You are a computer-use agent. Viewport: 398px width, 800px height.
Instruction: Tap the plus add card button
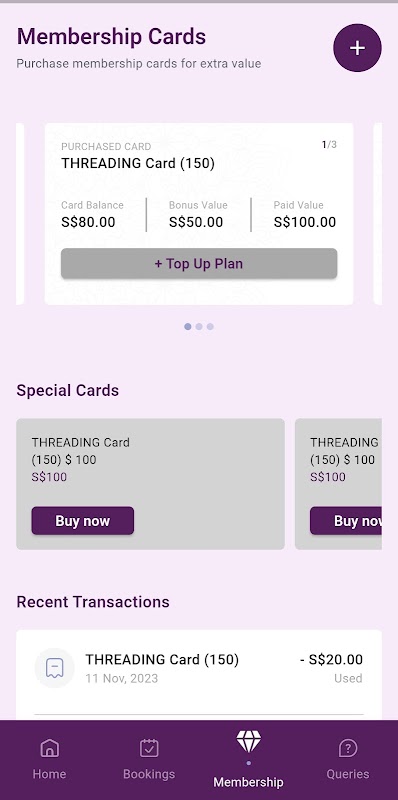(x=357, y=48)
